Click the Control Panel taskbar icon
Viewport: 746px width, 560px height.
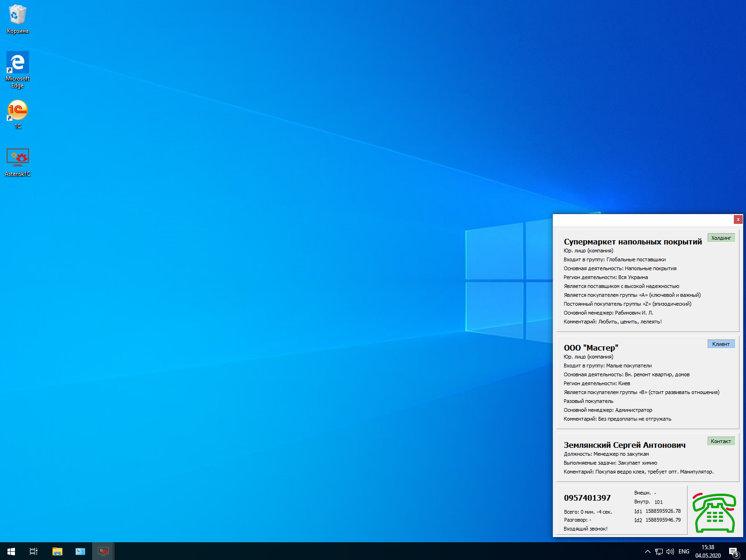(x=80, y=552)
